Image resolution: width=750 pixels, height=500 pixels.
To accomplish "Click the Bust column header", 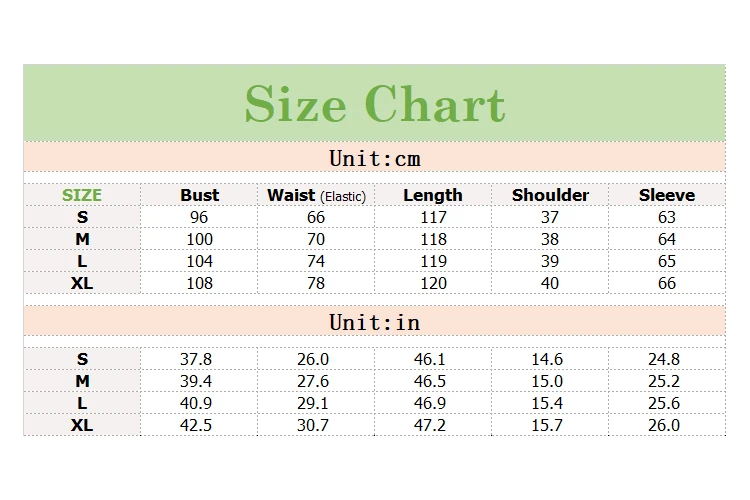I will point(199,195).
